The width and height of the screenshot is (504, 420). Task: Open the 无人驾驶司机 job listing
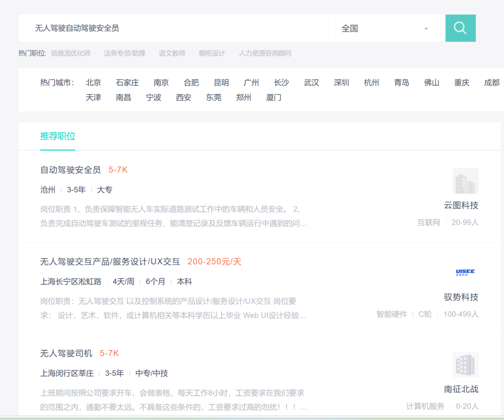[66, 353]
